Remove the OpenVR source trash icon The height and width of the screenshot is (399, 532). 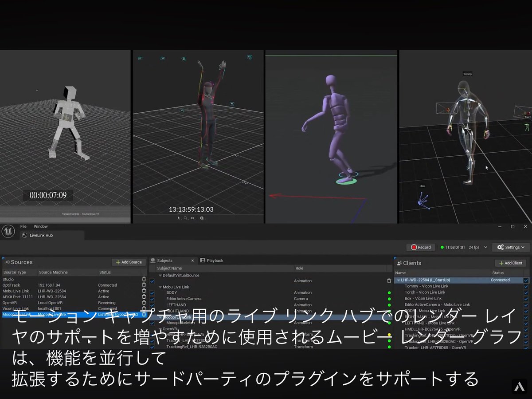click(144, 303)
